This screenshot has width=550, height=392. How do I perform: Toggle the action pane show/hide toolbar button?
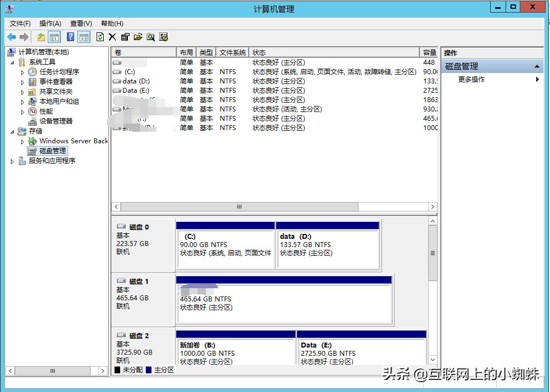tap(83, 37)
